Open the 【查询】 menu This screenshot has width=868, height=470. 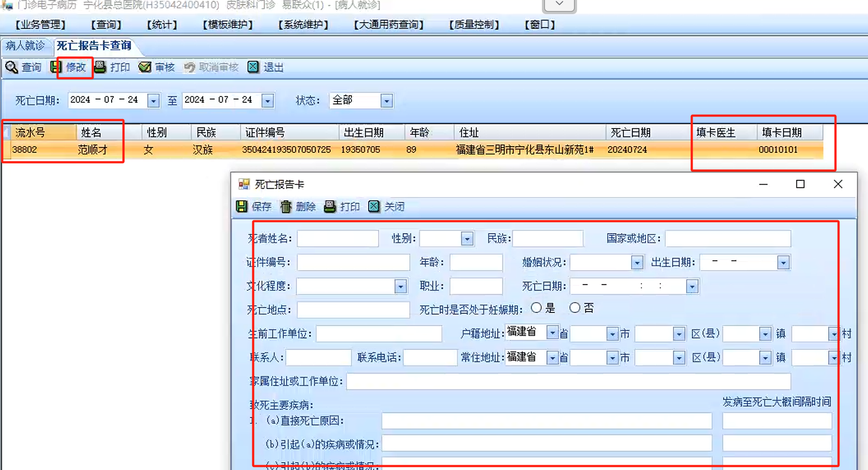coord(106,25)
